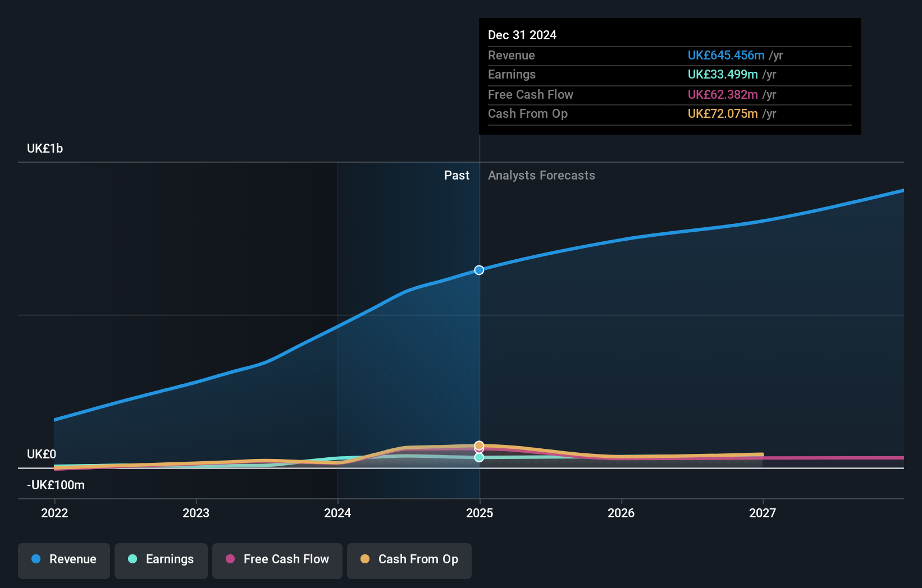Click the Cash From Op label in tooltip
Image resolution: width=922 pixels, height=588 pixels.
point(528,113)
